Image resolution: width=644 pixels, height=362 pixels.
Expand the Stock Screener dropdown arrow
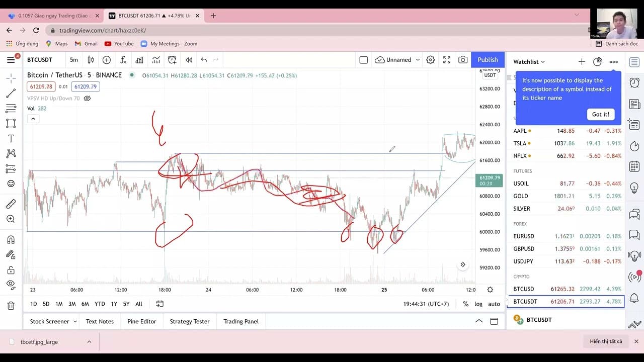coord(75,321)
